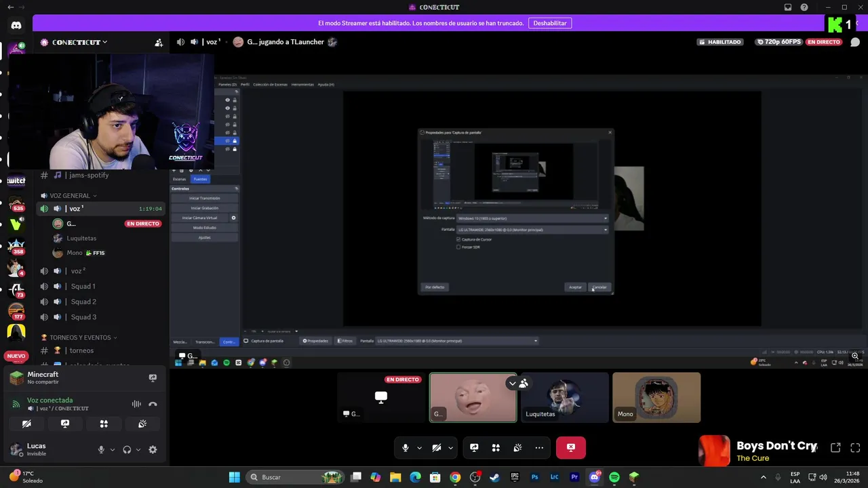
Task: Open Lightroom Classic from the taskbar
Action: click(x=555, y=477)
